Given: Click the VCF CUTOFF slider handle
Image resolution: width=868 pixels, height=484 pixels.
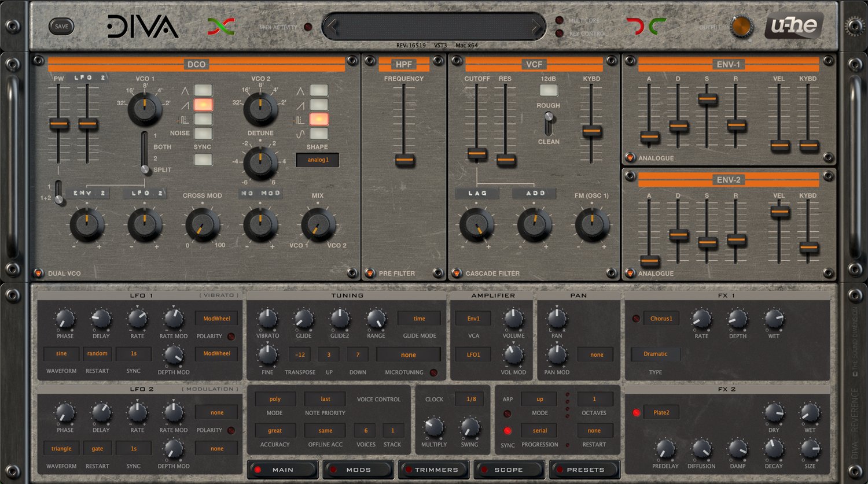Looking at the screenshot, I should coord(477,154).
